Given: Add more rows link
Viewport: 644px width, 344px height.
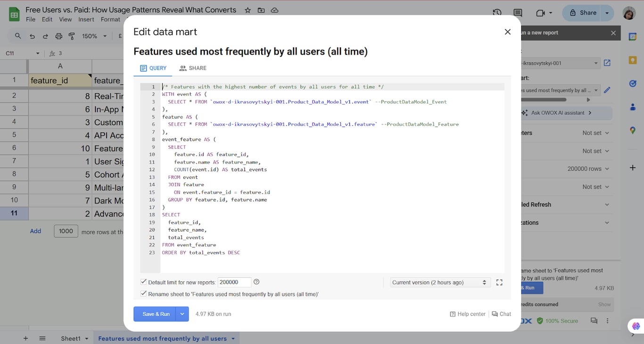Looking at the screenshot, I should pos(35,231).
